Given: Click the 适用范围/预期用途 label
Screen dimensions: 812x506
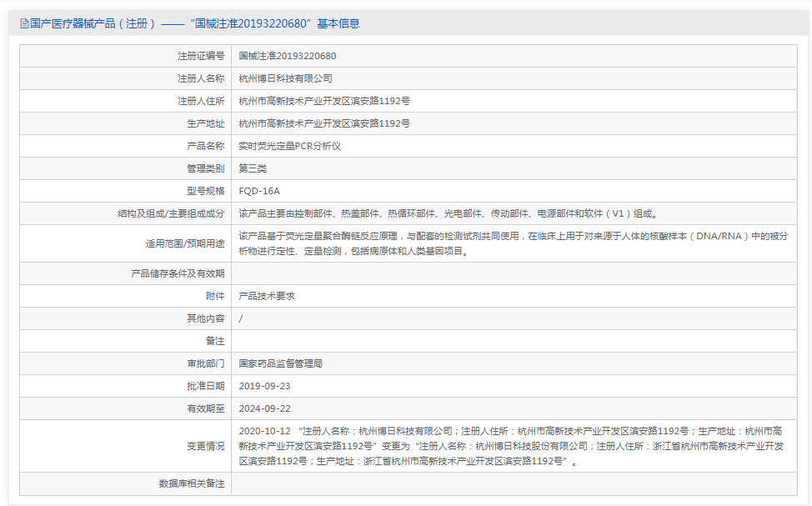Looking at the screenshot, I should [x=185, y=243].
